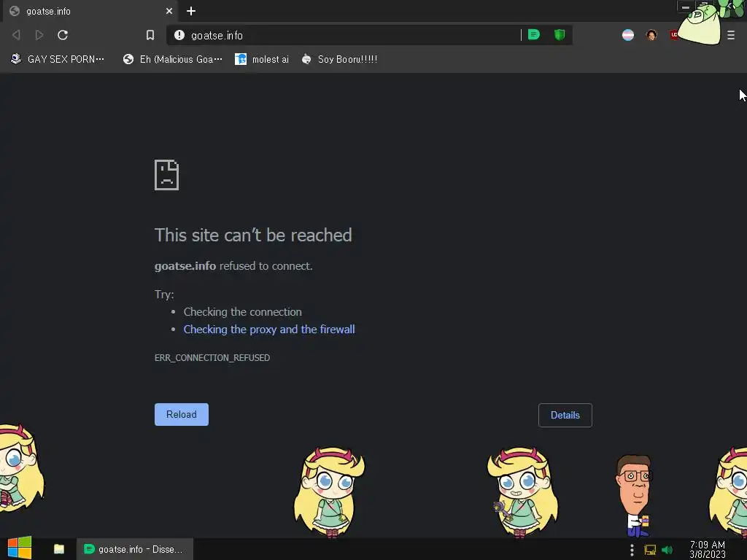Click the Windows Start button
Screen dimensions: 747x560
(x=20, y=548)
